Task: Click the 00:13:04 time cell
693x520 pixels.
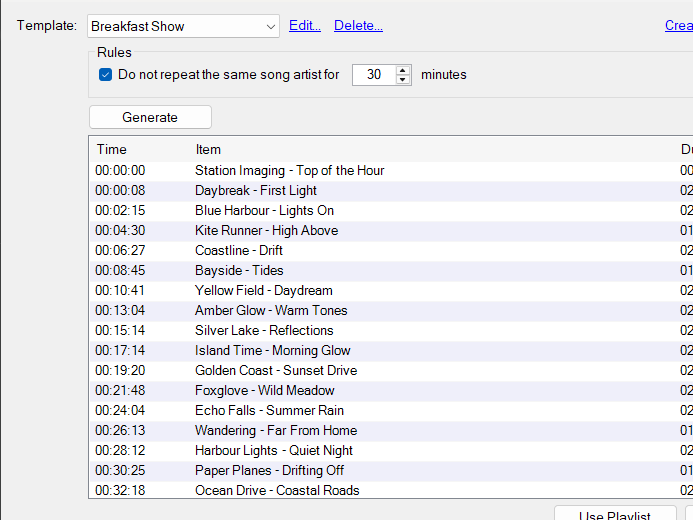Action: tap(120, 311)
